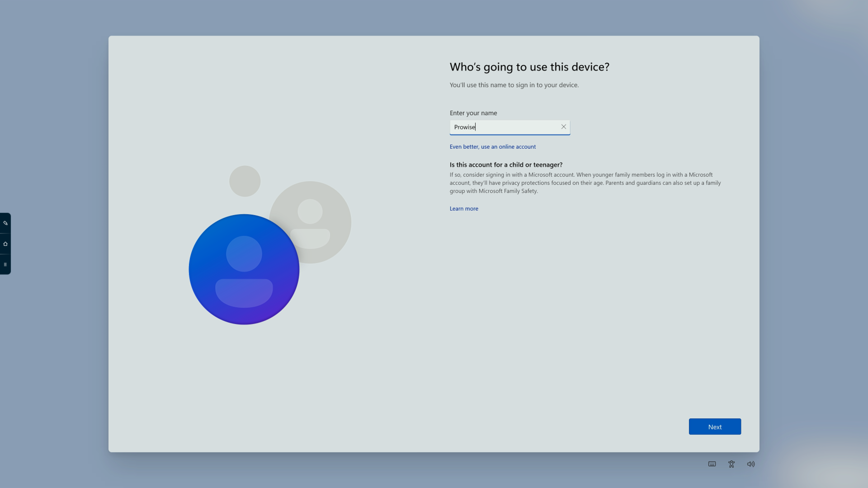The image size is (868, 488).
Task: Click the 'Who's going to use this device?' heading
Action: [x=529, y=67]
